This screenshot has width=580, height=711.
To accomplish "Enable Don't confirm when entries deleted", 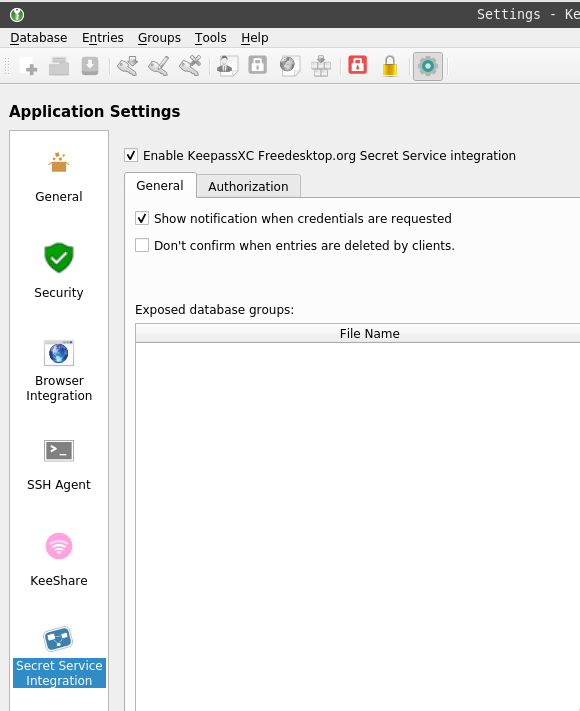I will [142, 245].
